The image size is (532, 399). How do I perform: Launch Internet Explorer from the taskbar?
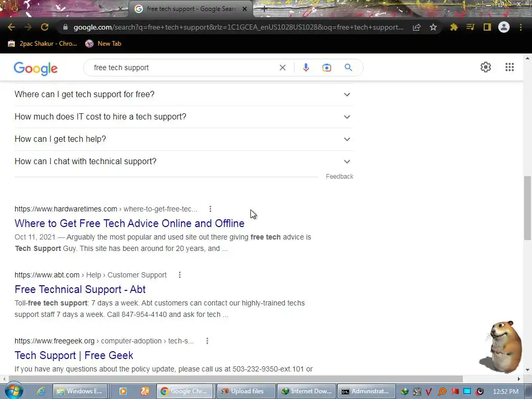pyautogui.click(x=41, y=391)
